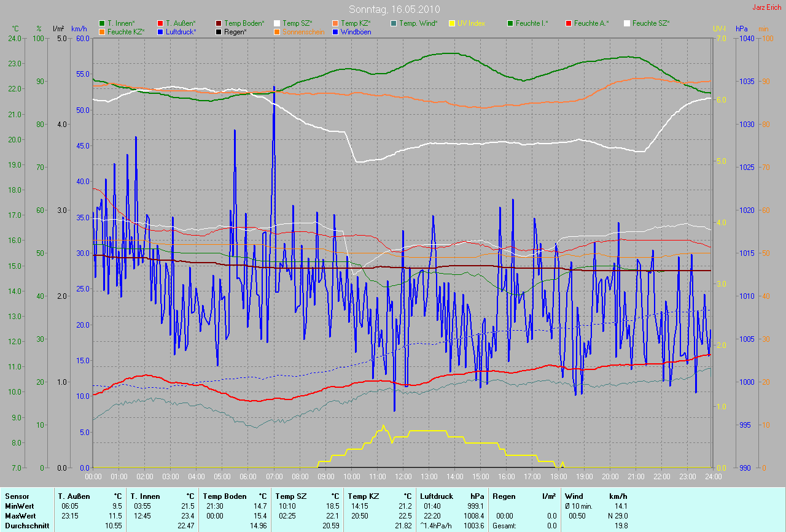Select the Temp KZ* legend color square

point(335,23)
